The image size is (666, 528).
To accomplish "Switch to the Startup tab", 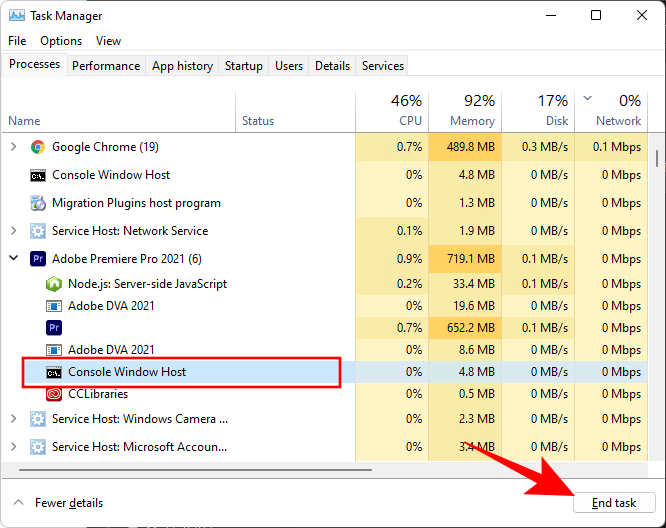I will 244,66.
